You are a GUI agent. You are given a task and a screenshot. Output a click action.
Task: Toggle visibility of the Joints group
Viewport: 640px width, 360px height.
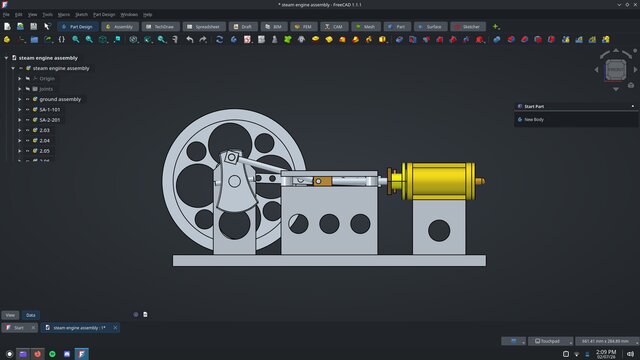point(27,89)
